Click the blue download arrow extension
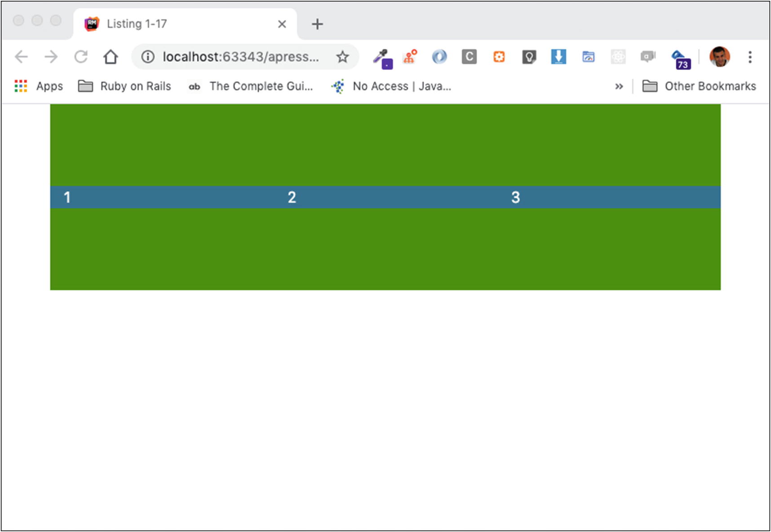This screenshot has height=532, width=771. click(558, 57)
